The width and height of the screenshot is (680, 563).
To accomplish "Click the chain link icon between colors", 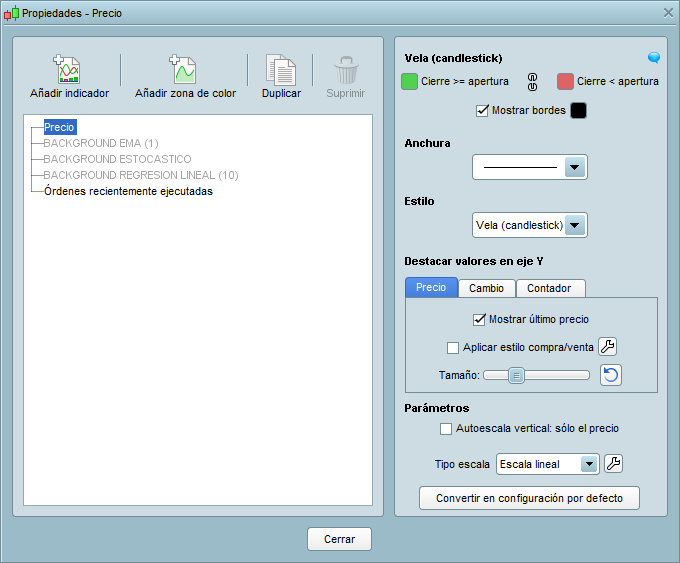I will click(x=533, y=82).
